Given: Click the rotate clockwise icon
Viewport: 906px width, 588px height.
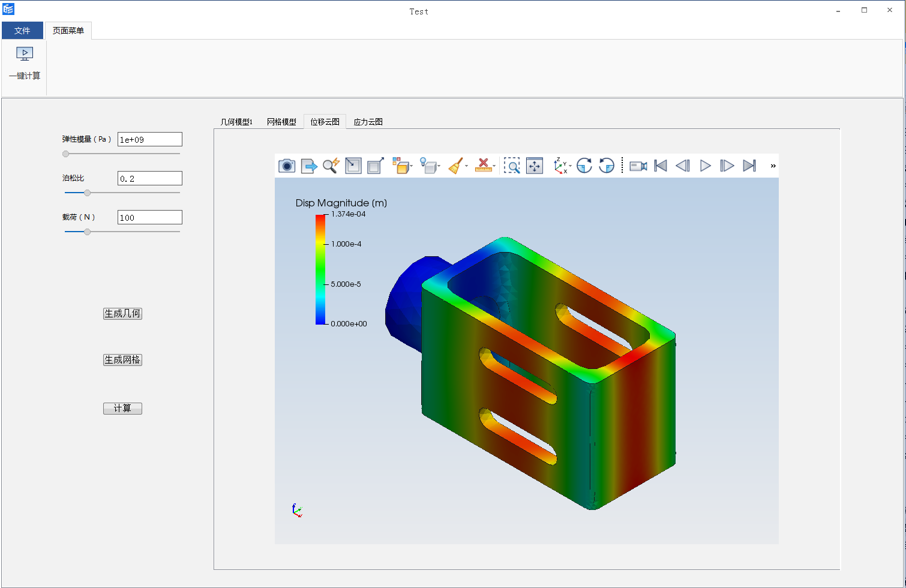Looking at the screenshot, I should (x=584, y=166).
